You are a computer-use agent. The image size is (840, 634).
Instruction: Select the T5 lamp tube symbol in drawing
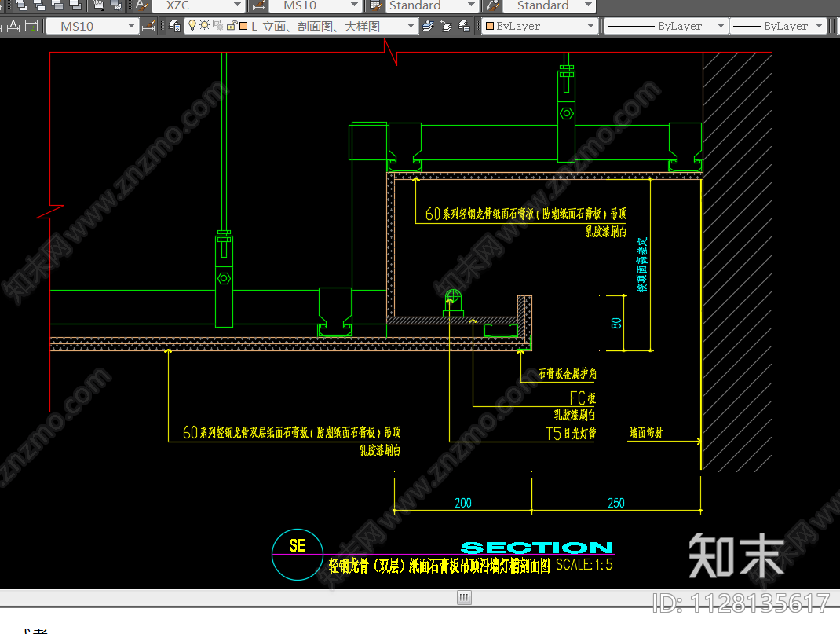pos(453,302)
